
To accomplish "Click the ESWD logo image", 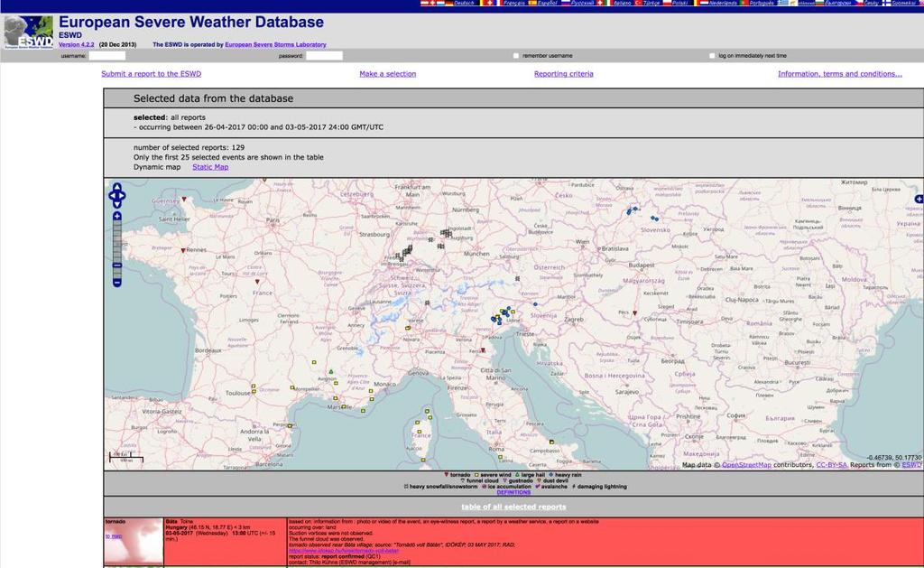I will click(x=28, y=32).
